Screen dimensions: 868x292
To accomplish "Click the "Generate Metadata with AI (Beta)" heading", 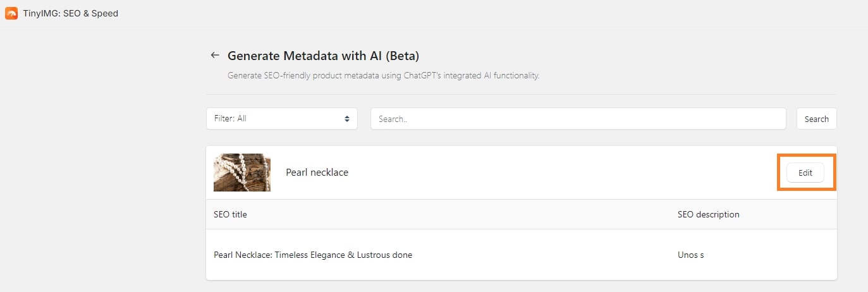I will point(322,56).
